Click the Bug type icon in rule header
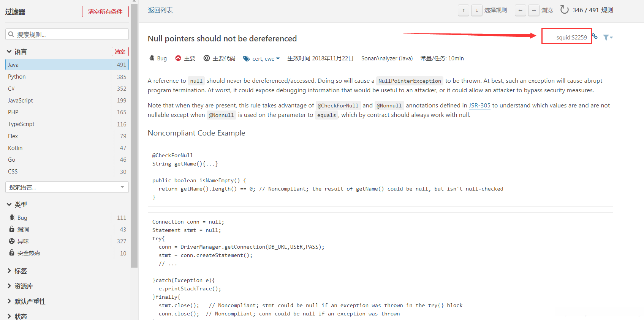This screenshot has width=644, height=320. tap(152, 58)
